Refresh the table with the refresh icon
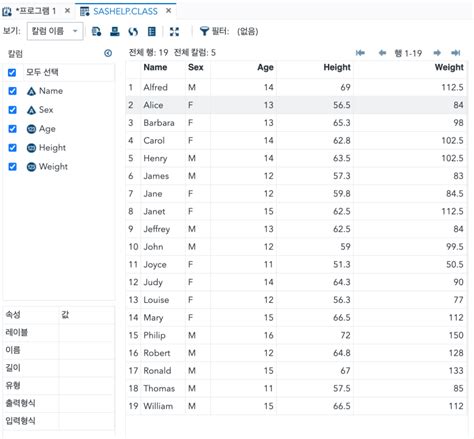This screenshot has width=474, height=439. pos(133,32)
